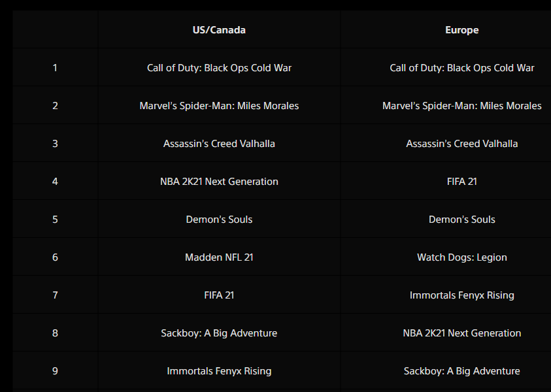Select Sackboy: A Big Adventure under Europe
551x392 pixels.
pyautogui.click(x=461, y=371)
